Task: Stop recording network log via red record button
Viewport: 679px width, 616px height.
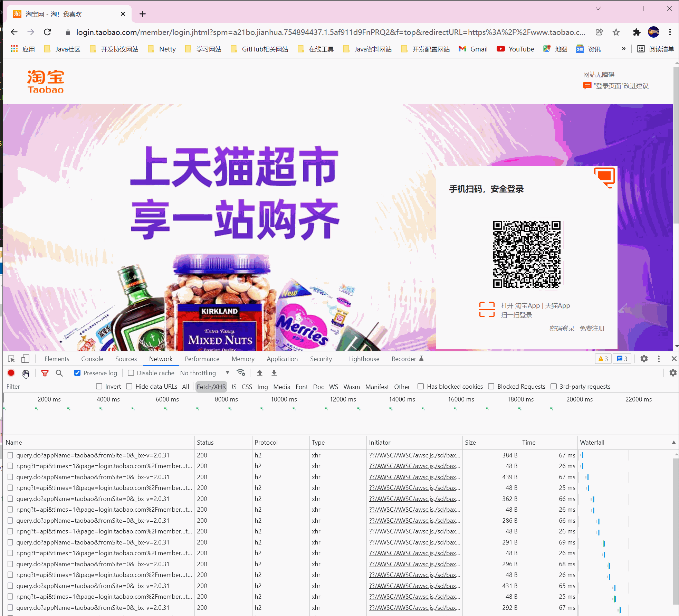Action: 11,373
